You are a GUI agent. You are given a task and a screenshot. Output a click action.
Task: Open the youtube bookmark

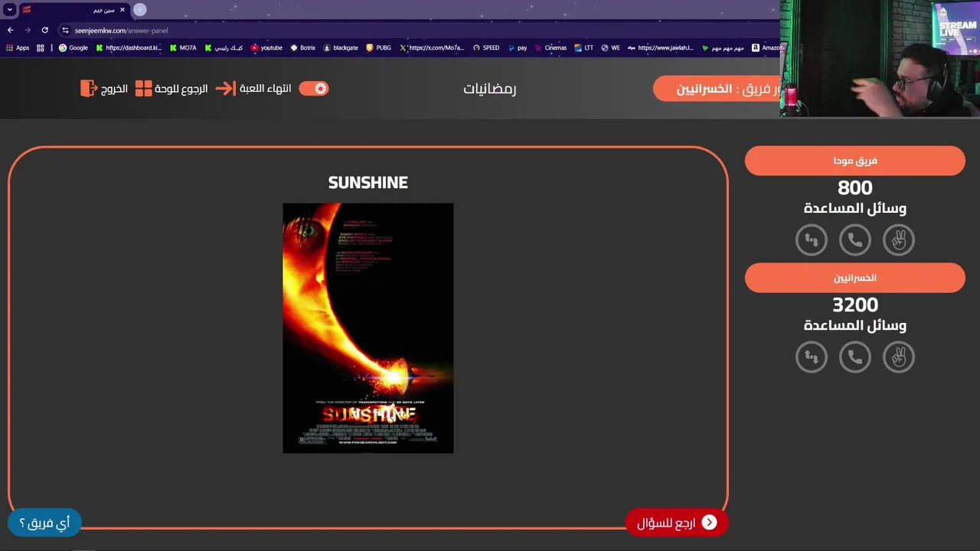(x=266, y=47)
